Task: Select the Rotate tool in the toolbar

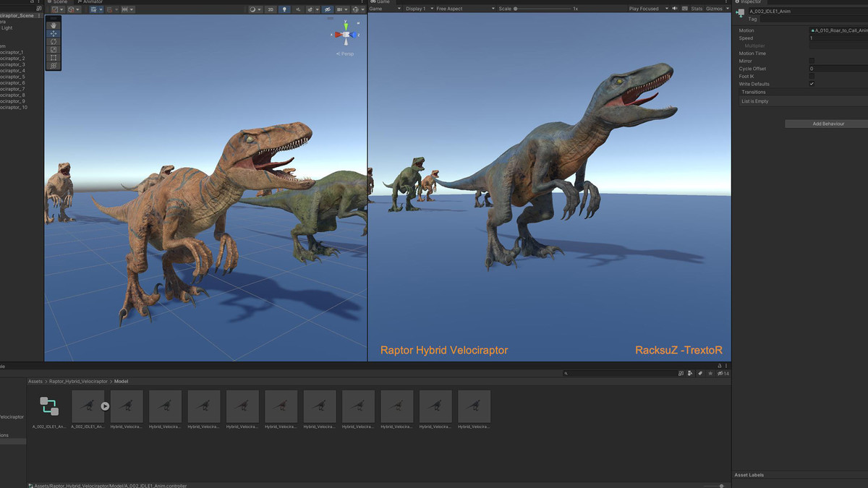Action: coord(53,41)
